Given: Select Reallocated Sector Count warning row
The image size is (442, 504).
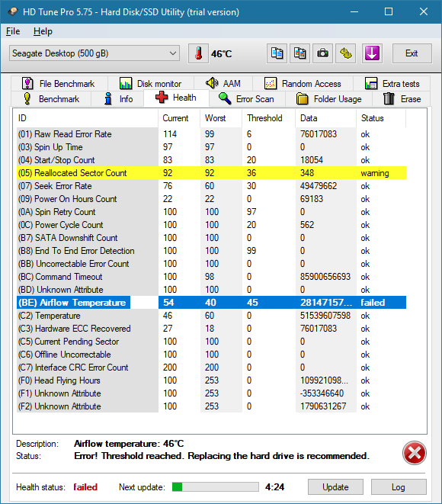Looking at the screenshot, I should click(x=211, y=173).
